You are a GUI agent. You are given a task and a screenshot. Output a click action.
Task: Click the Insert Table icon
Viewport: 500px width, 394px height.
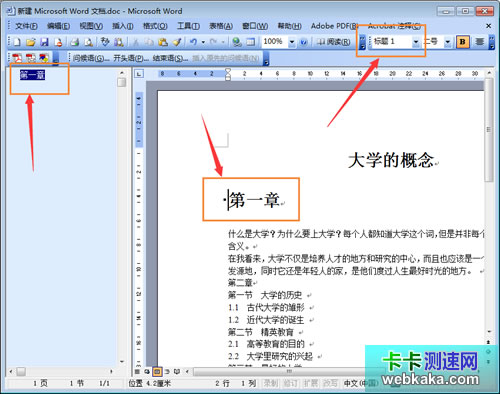tap(250, 42)
